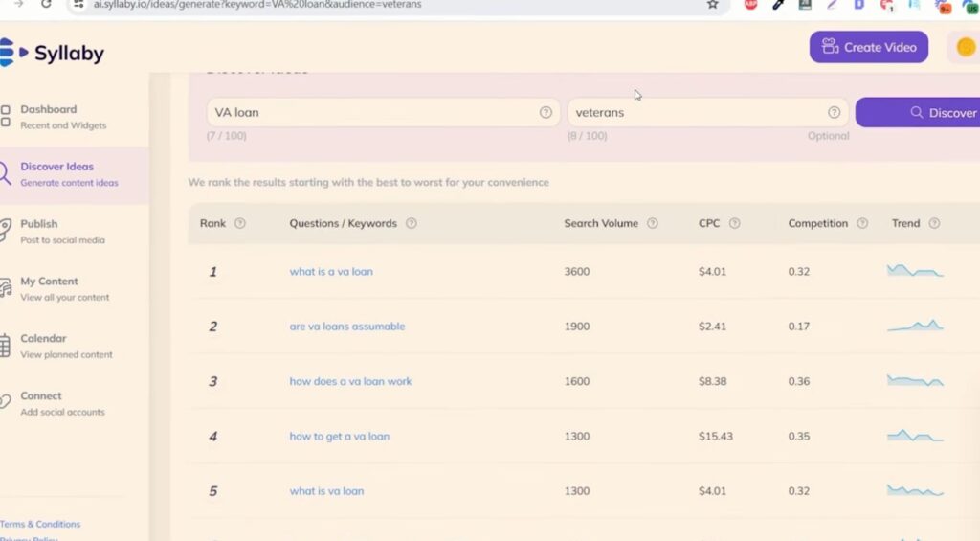Open the 'are va loans assumable' link
This screenshot has height=541, width=980.
point(347,327)
